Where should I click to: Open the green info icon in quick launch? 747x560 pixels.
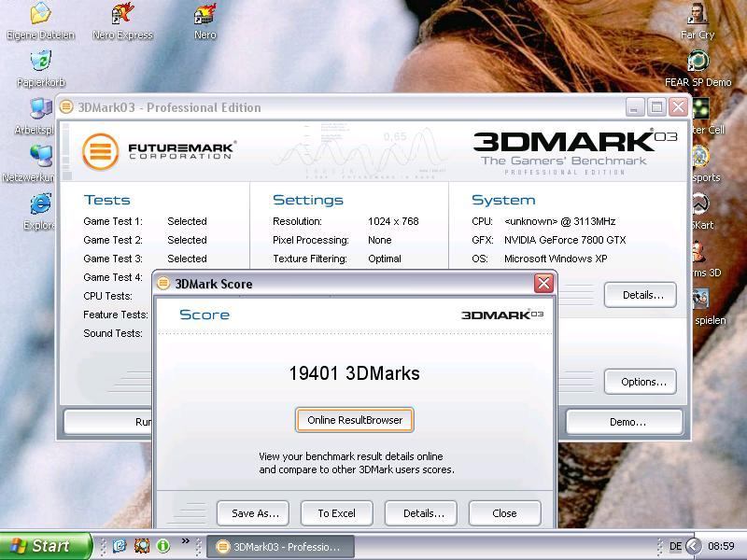[x=162, y=546]
